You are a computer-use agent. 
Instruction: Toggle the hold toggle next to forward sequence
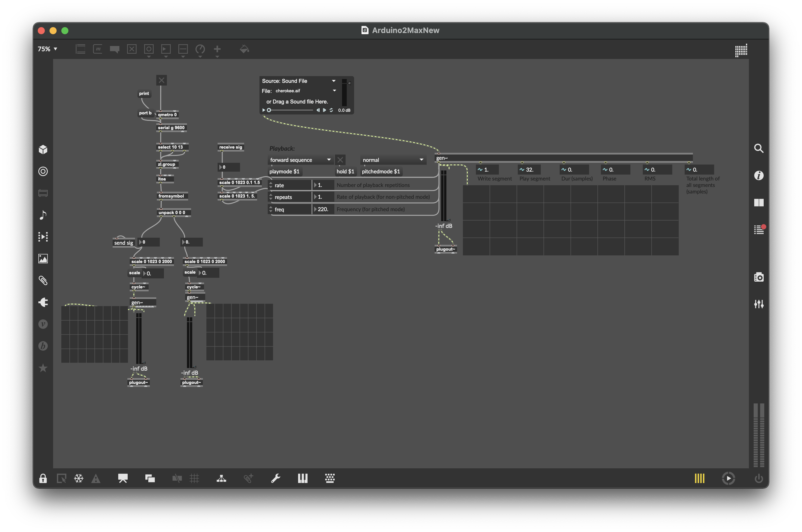pos(340,160)
